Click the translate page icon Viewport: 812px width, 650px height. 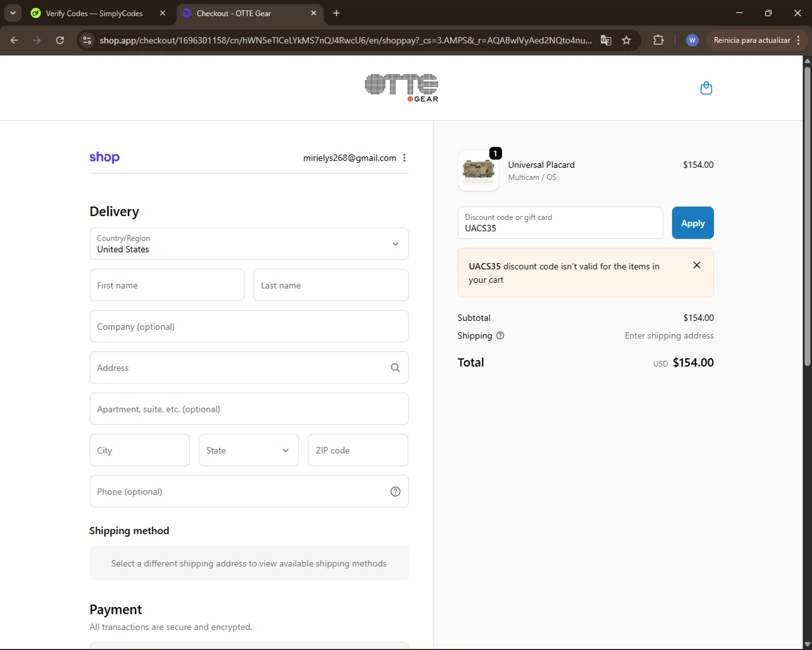(x=606, y=40)
